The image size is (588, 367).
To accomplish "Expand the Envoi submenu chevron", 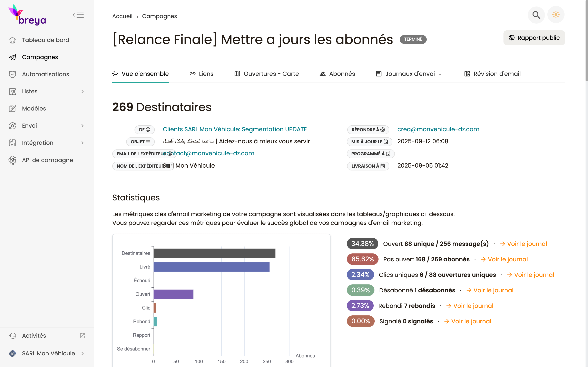I will (82, 126).
